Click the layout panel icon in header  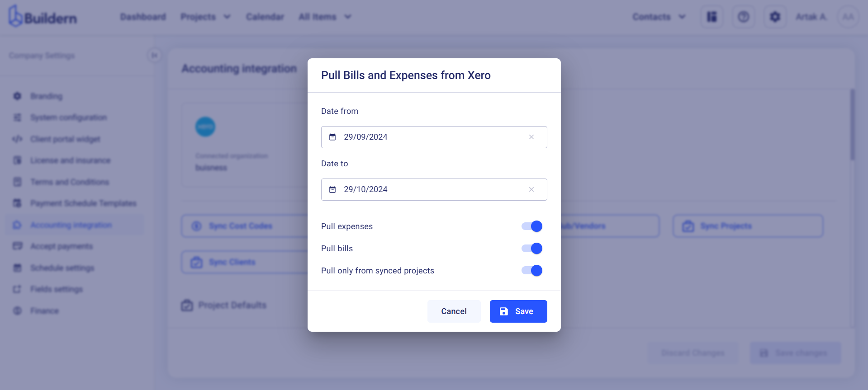coord(712,17)
